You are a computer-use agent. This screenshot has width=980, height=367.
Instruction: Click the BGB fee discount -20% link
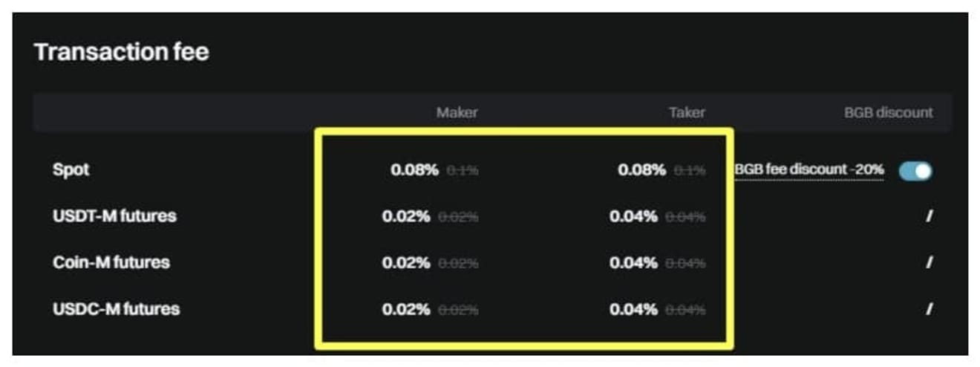pos(809,170)
